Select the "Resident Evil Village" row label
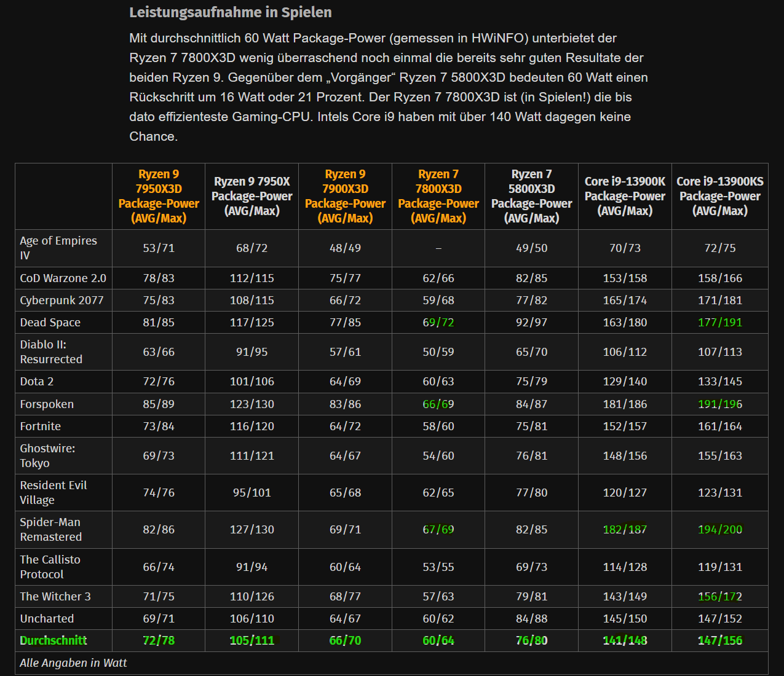The image size is (784, 676). coord(53,492)
